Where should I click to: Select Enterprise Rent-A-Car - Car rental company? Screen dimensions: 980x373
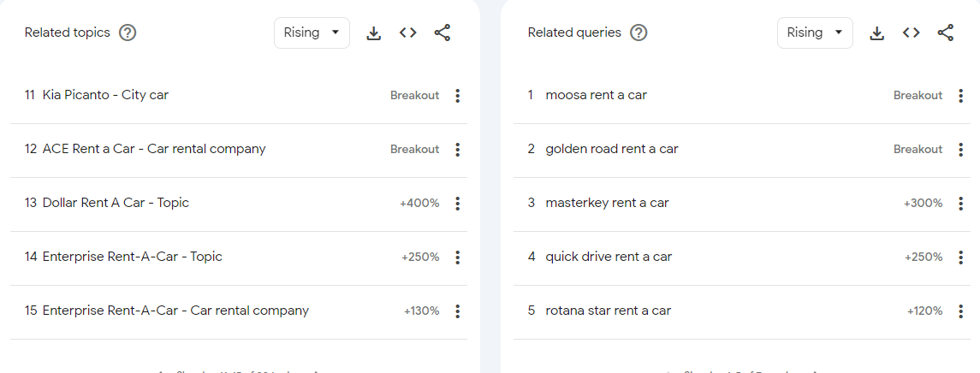coord(175,311)
